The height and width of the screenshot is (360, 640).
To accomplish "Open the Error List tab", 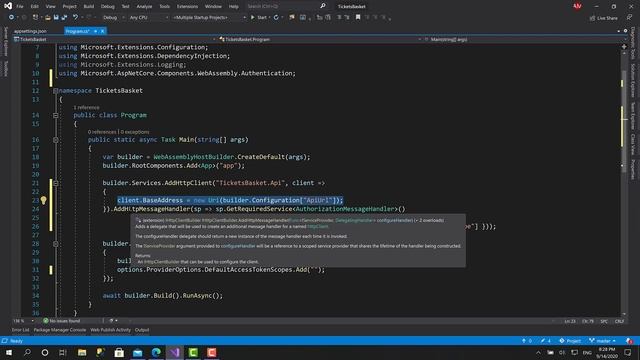I will (20, 330).
